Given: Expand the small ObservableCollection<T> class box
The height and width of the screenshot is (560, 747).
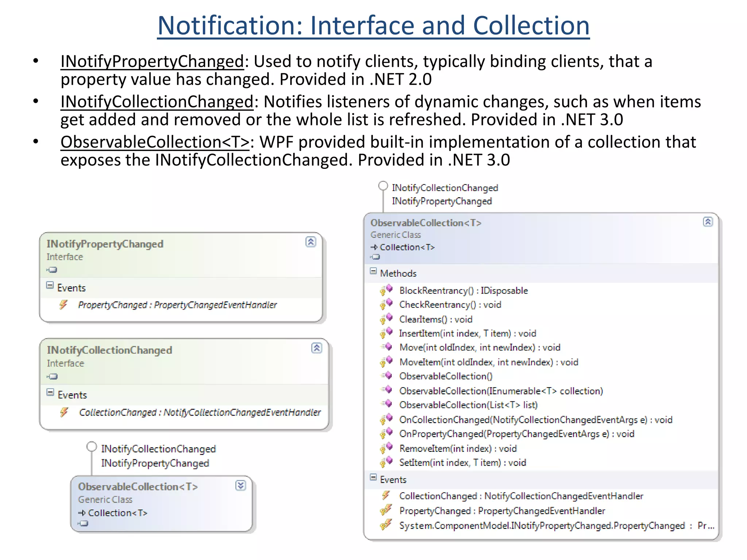Looking at the screenshot, I should pos(241,485).
